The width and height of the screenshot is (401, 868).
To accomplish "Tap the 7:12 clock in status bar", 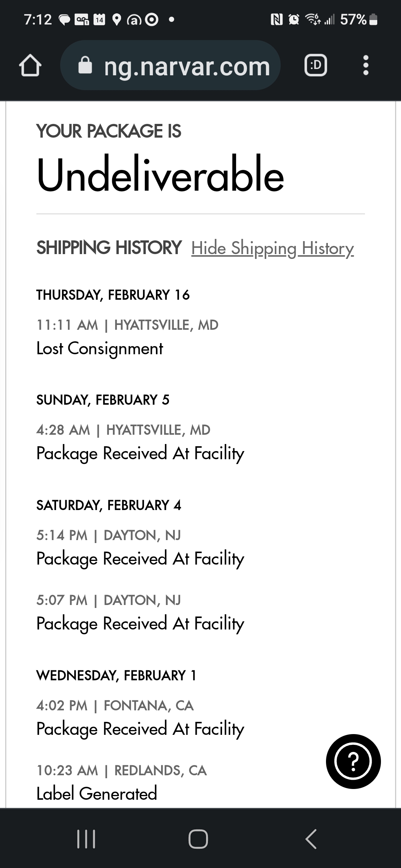I will point(38,19).
